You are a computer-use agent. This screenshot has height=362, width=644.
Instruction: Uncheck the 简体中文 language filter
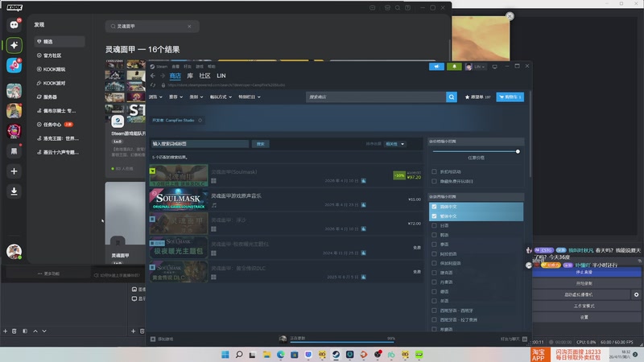click(434, 207)
